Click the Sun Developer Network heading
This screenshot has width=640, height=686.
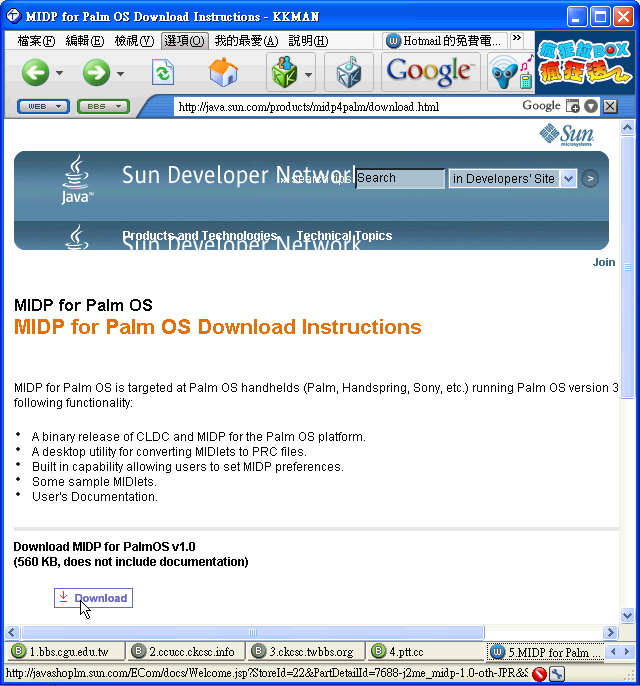[x=238, y=175]
